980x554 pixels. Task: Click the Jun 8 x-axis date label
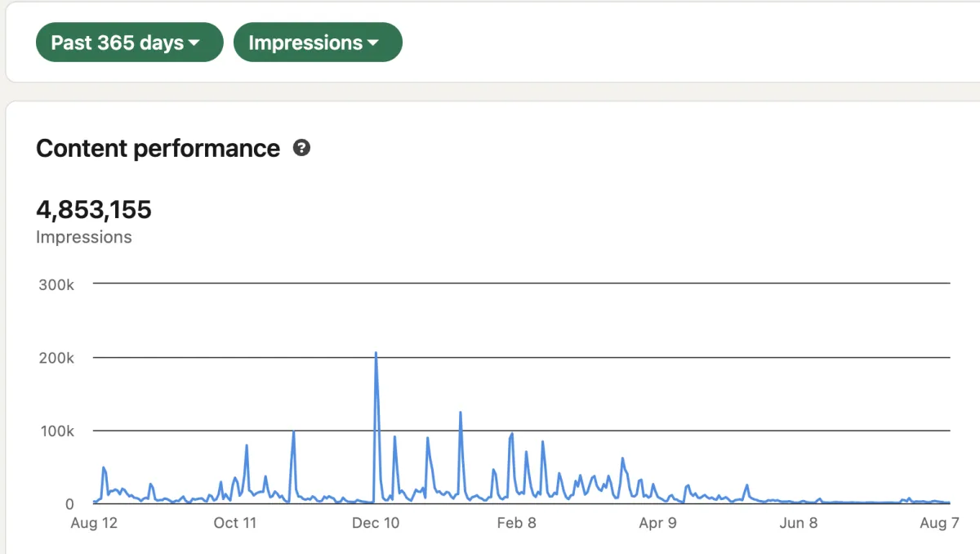tap(798, 523)
